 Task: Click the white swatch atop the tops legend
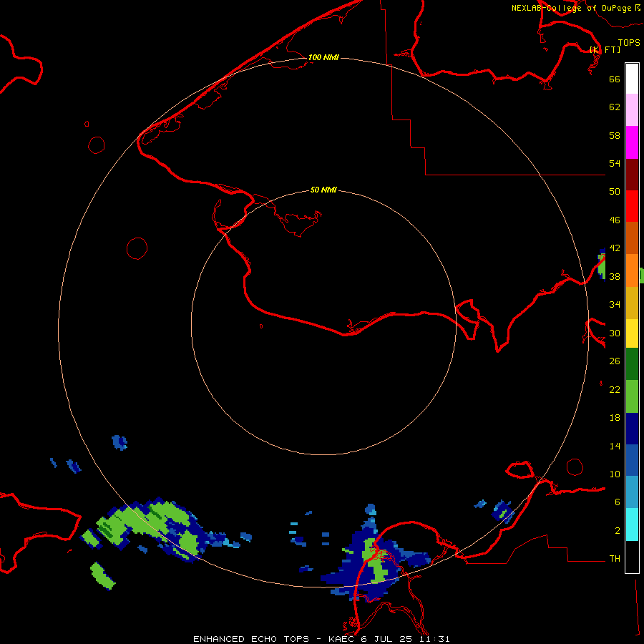tap(632, 79)
